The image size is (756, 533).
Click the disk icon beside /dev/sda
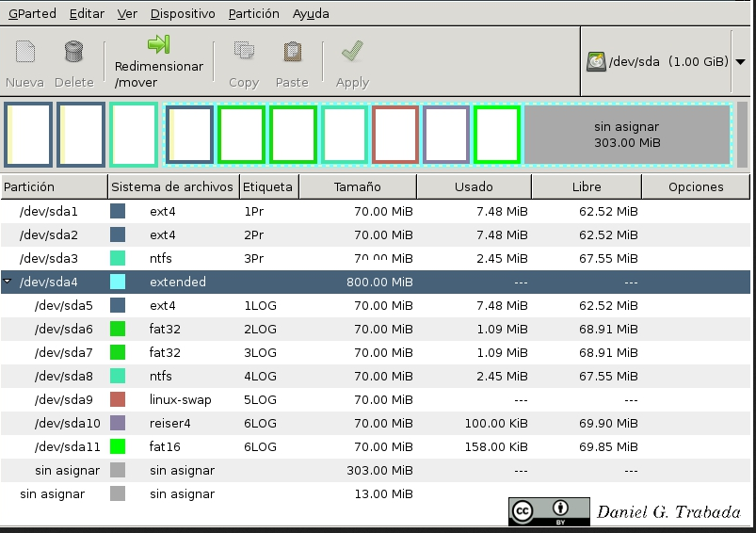click(x=596, y=62)
